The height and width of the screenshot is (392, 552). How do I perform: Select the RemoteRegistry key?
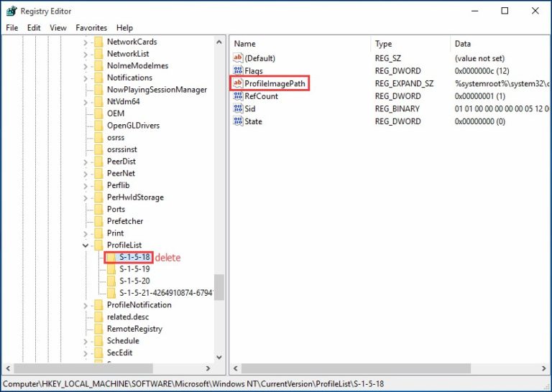click(x=134, y=329)
